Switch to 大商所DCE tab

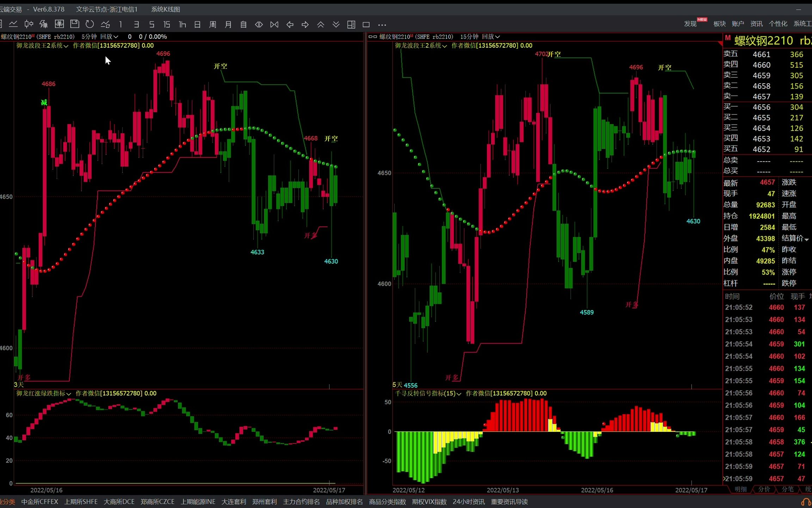coord(119,502)
